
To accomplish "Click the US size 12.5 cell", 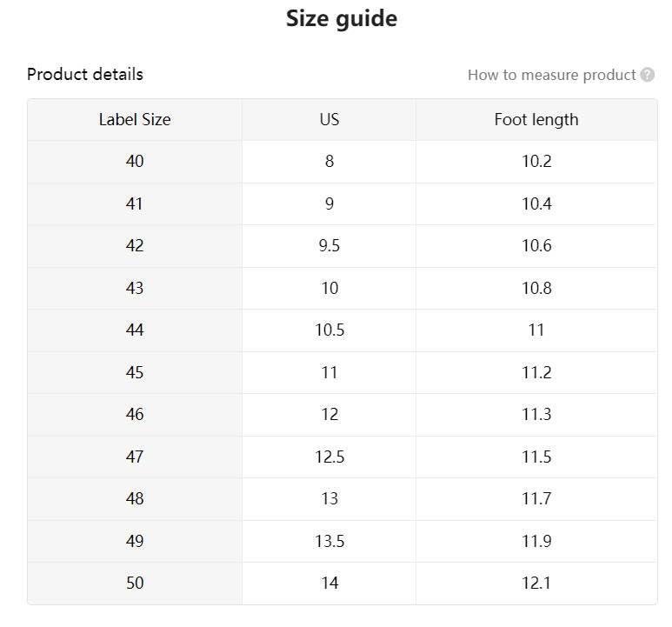I will point(329,457).
